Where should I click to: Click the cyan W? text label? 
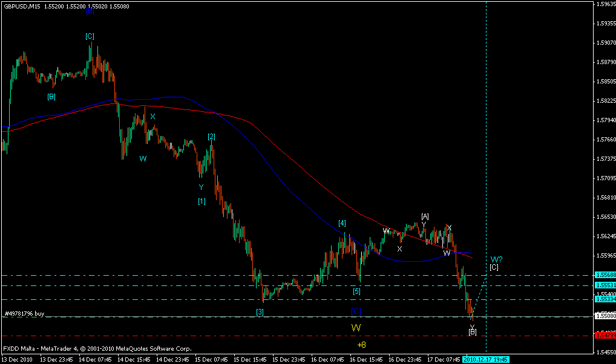click(497, 259)
